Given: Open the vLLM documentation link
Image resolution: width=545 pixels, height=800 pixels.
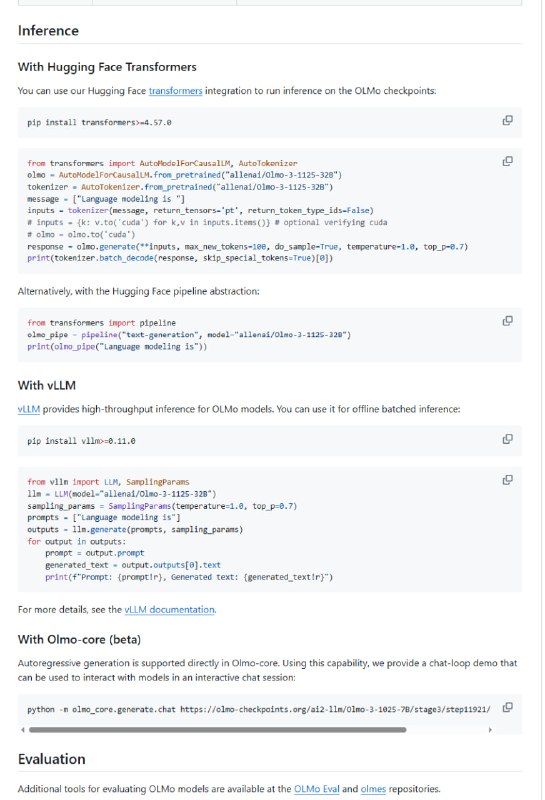Looking at the screenshot, I should tap(169, 610).
